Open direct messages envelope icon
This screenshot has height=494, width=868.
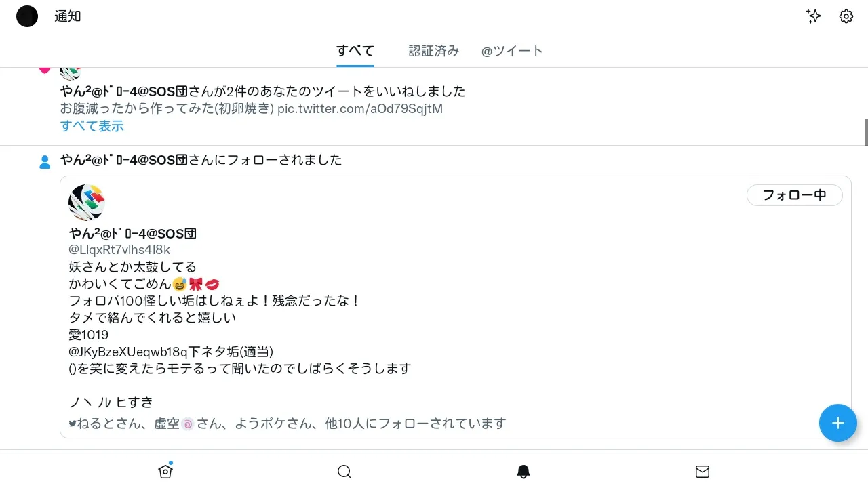tap(703, 472)
